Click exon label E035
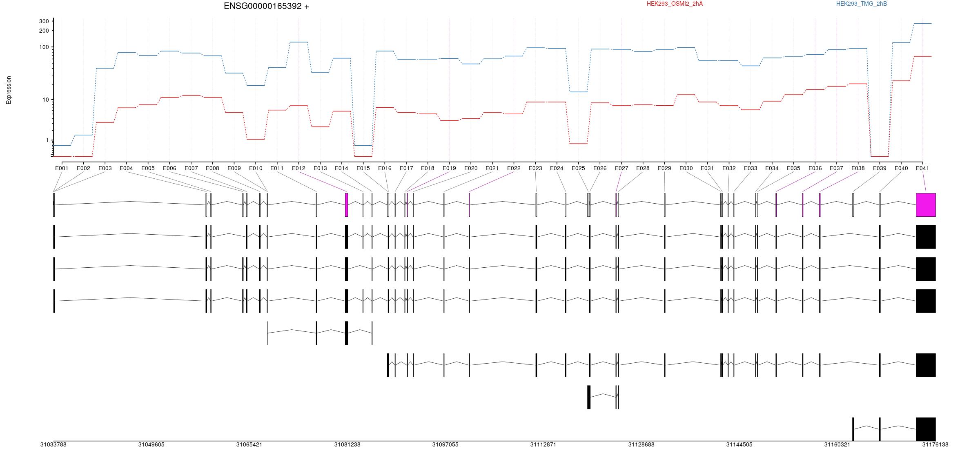The height and width of the screenshot is (453, 980). [793, 168]
